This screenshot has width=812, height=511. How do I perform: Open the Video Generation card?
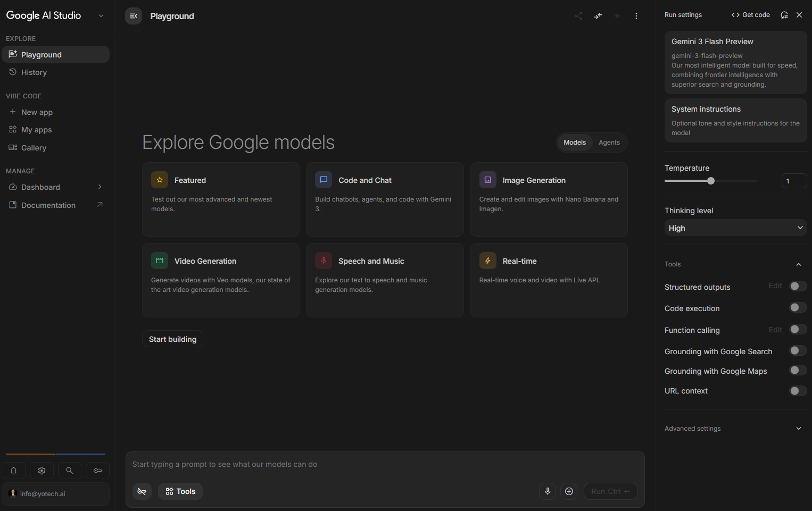click(x=221, y=280)
